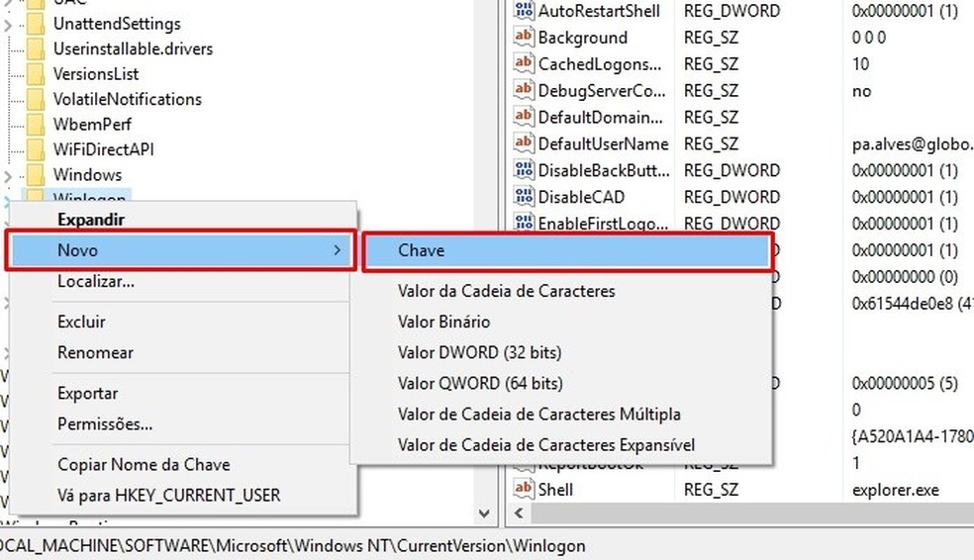Screen dimensions: 974x560
Task: Click the WiFiDirectAPI folder icon
Action: (36, 149)
